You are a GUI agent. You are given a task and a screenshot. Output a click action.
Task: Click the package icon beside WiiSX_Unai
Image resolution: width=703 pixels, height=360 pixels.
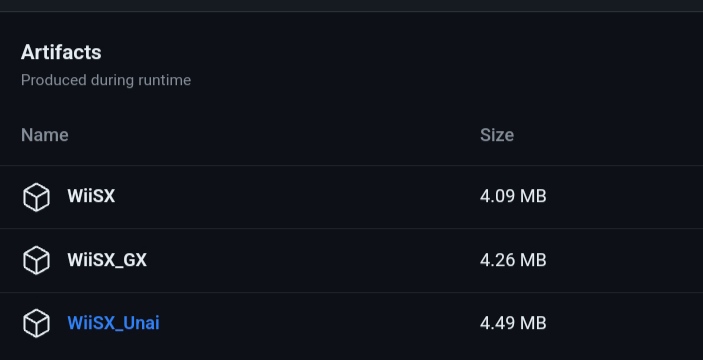point(36,323)
